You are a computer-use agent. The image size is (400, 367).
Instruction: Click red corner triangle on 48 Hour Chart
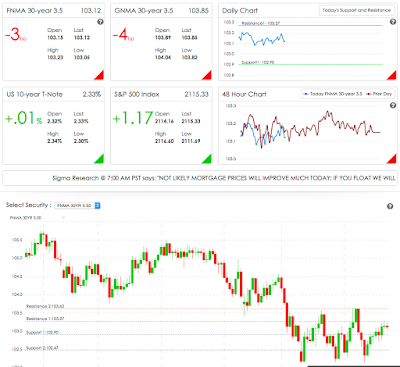393,160
